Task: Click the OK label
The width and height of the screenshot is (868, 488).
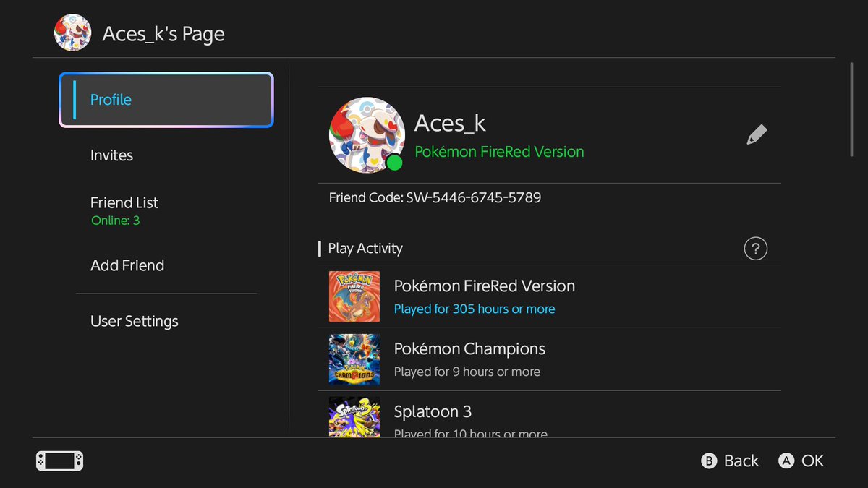Action: [813, 461]
